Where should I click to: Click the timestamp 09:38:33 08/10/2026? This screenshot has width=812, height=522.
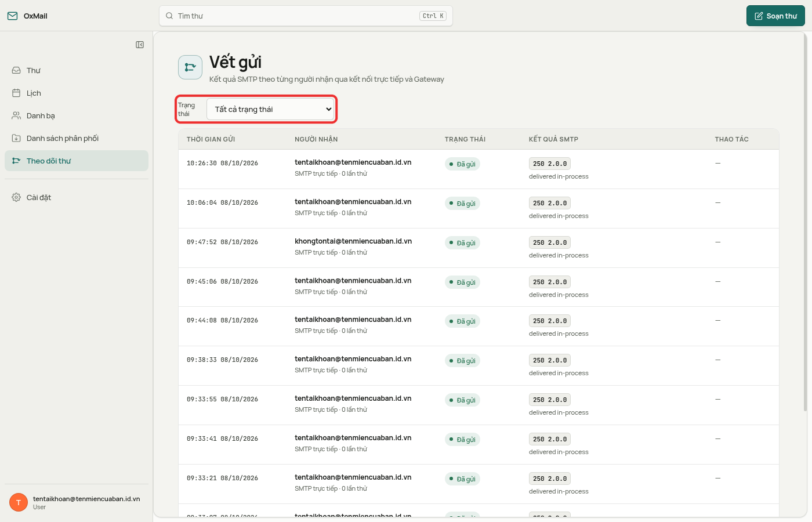[222, 360]
